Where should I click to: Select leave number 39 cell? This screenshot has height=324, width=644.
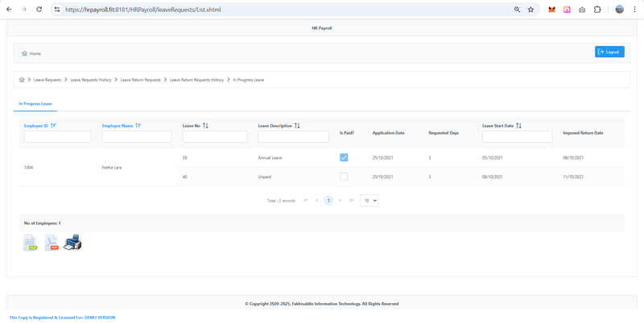point(184,157)
